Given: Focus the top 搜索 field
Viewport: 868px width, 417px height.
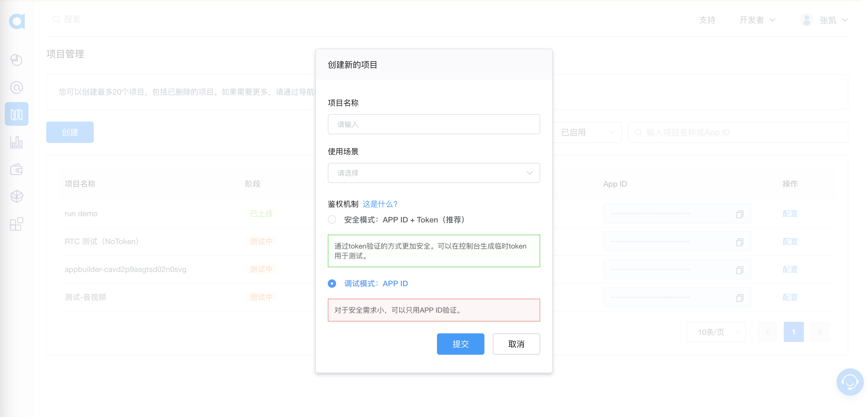Looking at the screenshot, I should pos(72,19).
